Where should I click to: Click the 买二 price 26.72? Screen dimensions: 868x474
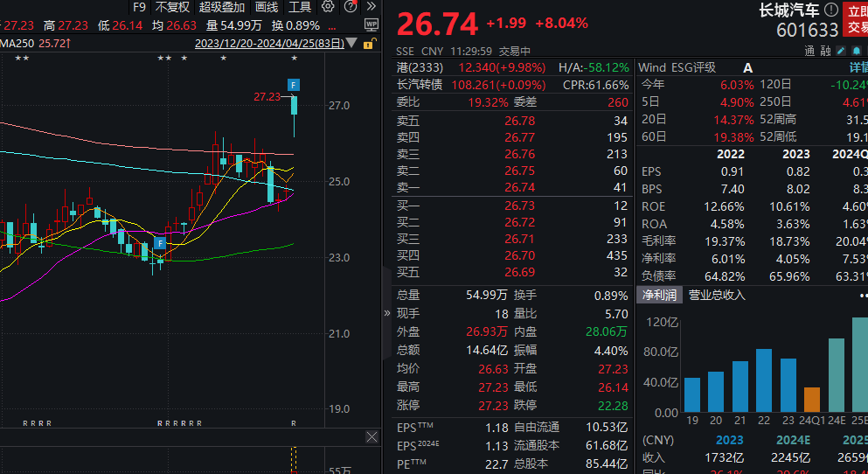click(x=520, y=222)
